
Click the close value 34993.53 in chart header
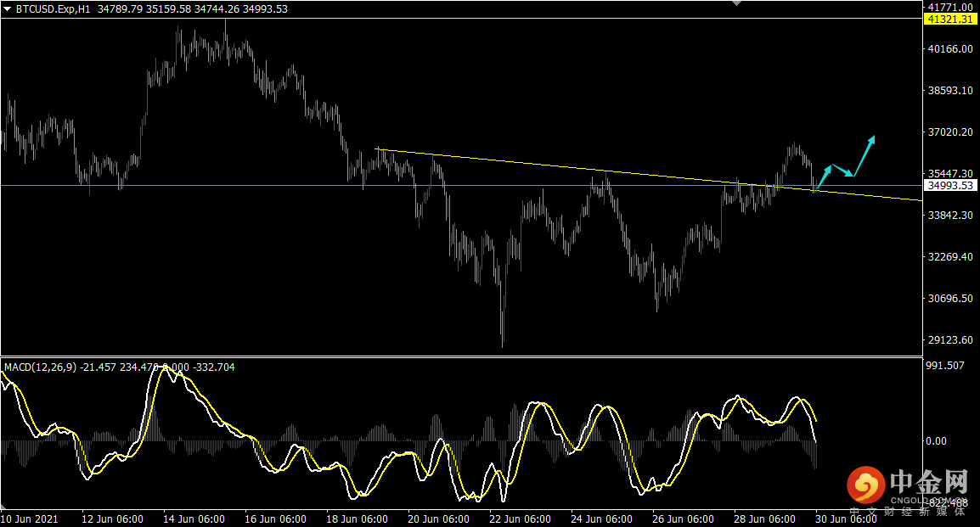point(265,9)
